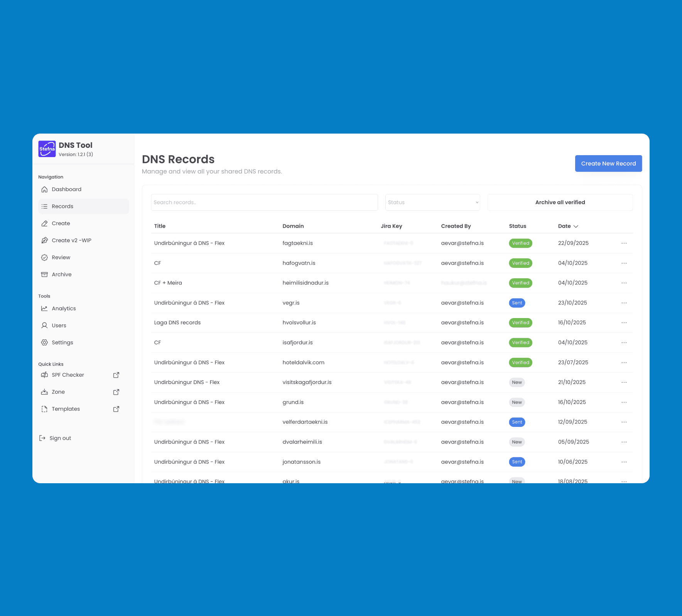Open row menu for fagtaekni.is
Image resolution: width=682 pixels, height=616 pixels.
pos(624,243)
